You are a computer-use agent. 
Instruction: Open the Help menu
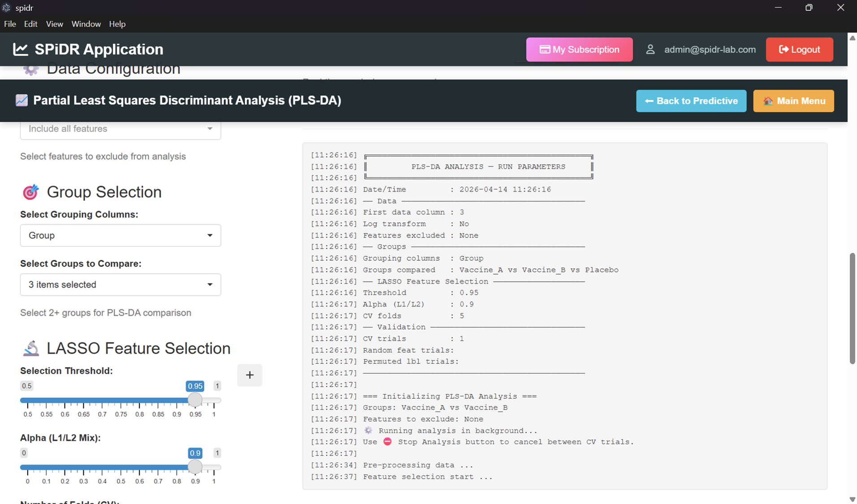click(117, 24)
